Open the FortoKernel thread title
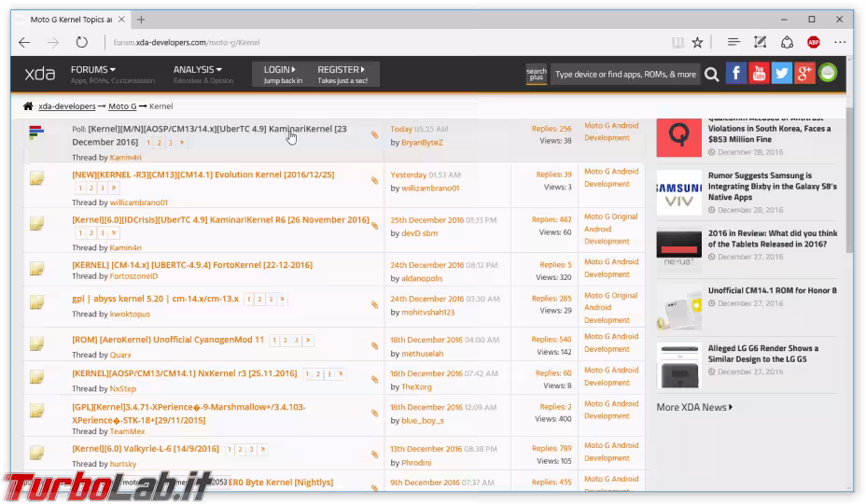 point(192,265)
